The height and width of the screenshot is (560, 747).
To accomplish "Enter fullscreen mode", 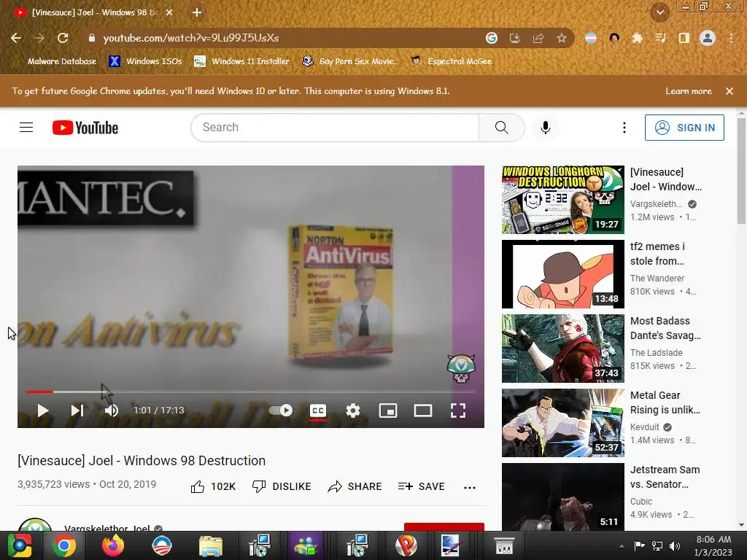I will pos(458,411).
